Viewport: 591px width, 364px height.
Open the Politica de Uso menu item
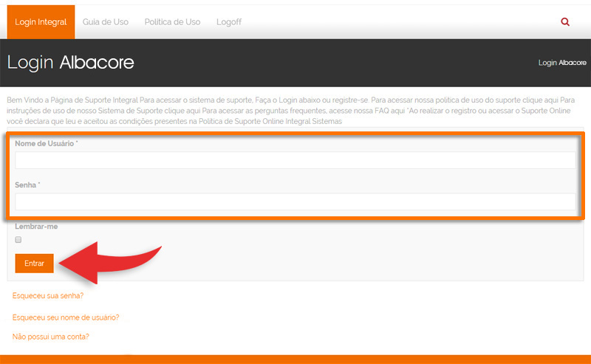pos(172,22)
